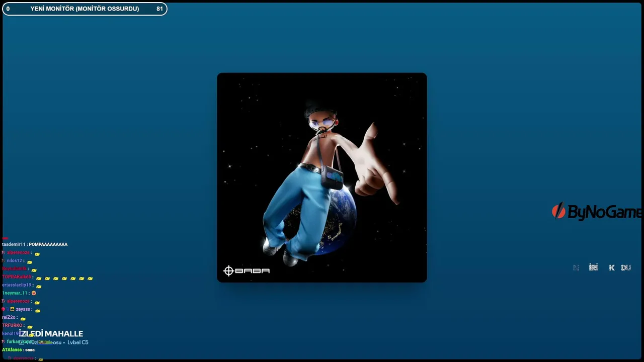This screenshot has width=644, height=362.
Task: Click the crown badge next to zeysss
Action: tap(12, 309)
